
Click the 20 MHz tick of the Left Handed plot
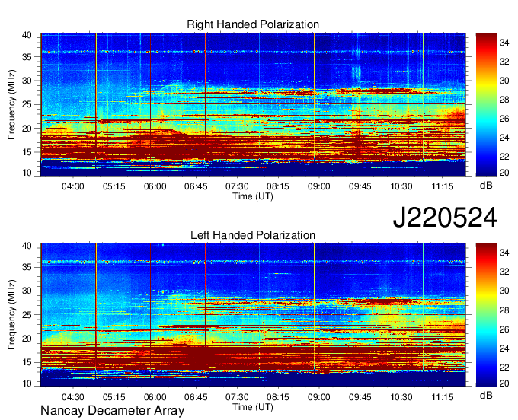(27, 339)
